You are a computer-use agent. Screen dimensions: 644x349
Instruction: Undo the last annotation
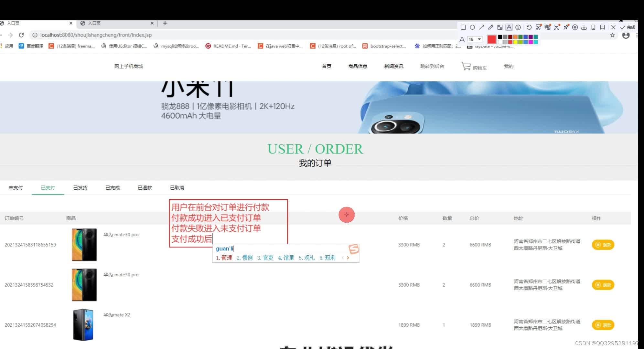pyautogui.click(x=529, y=27)
